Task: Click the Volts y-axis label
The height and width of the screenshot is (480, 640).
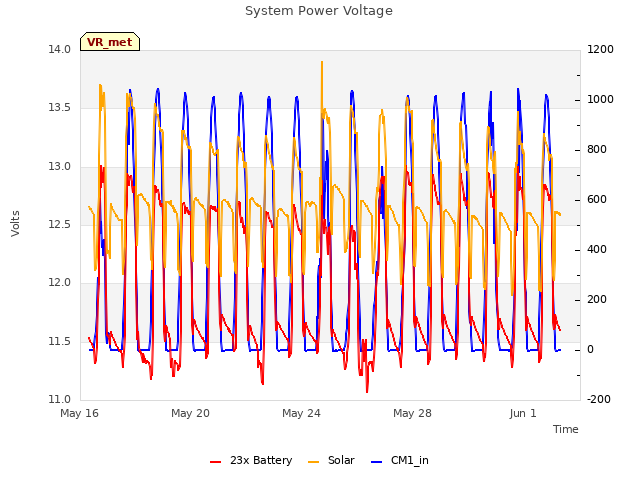Action: 15,224
